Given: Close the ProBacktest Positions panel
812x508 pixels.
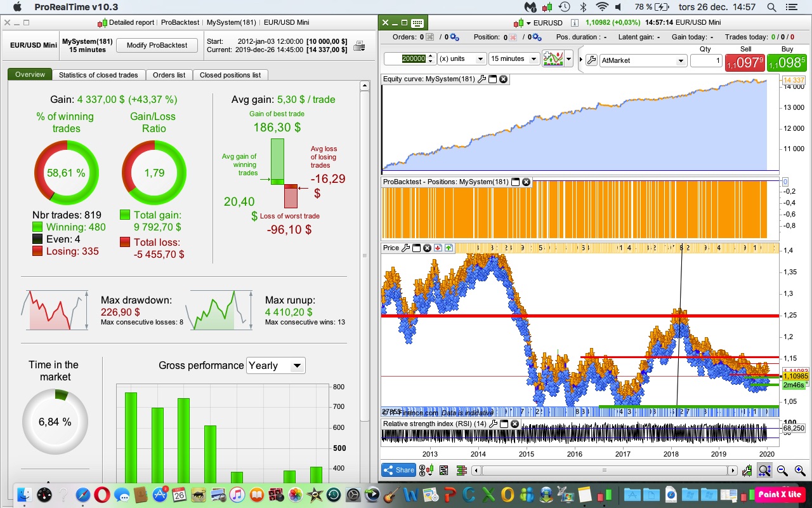Looking at the screenshot, I should tap(526, 182).
